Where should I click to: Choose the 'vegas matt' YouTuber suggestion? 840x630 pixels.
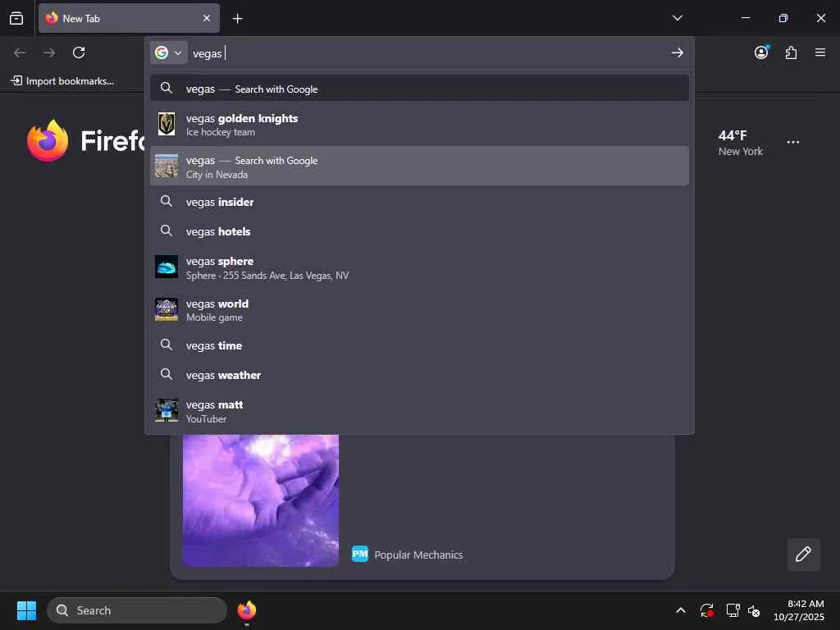coord(419,411)
